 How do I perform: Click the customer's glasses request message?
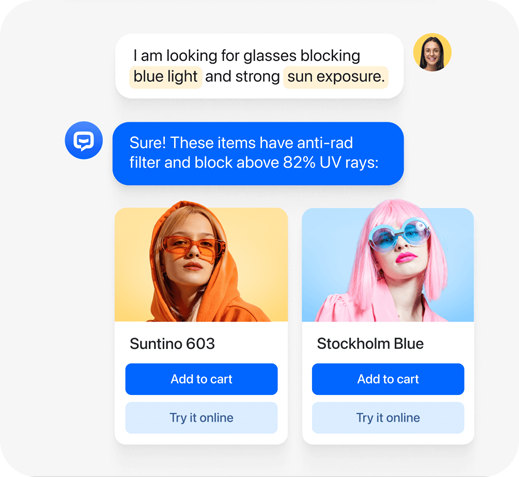259,66
